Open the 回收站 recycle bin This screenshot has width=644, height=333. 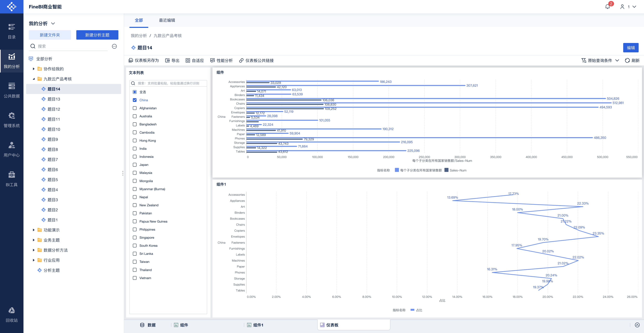12,315
